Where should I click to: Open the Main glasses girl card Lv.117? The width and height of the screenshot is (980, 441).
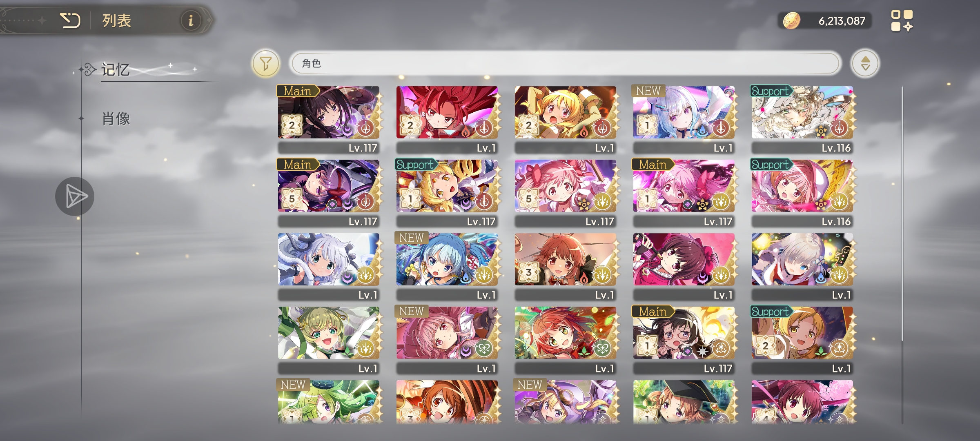point(684,340)
